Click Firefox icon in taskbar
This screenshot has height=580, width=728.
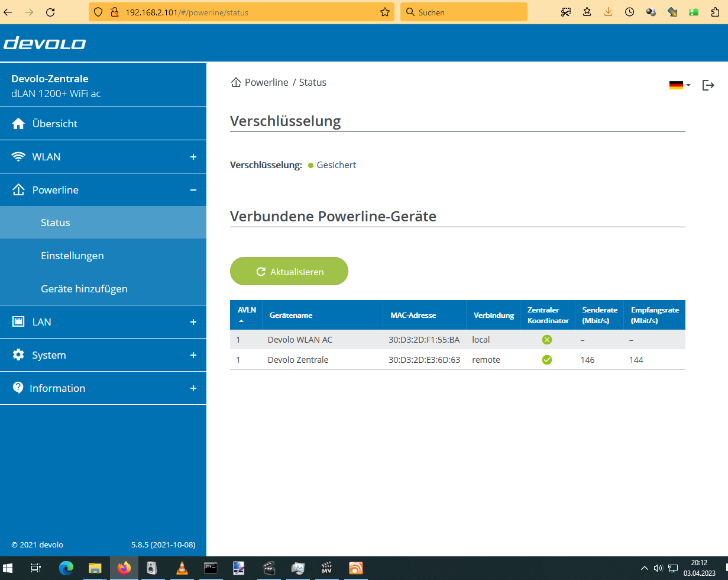pos(124,568)
